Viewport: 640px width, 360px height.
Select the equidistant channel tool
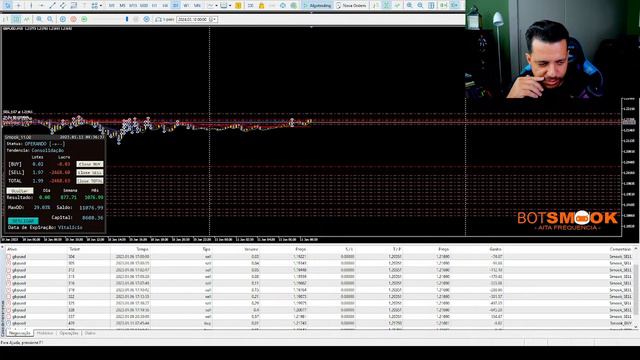(x=63, y=5)
